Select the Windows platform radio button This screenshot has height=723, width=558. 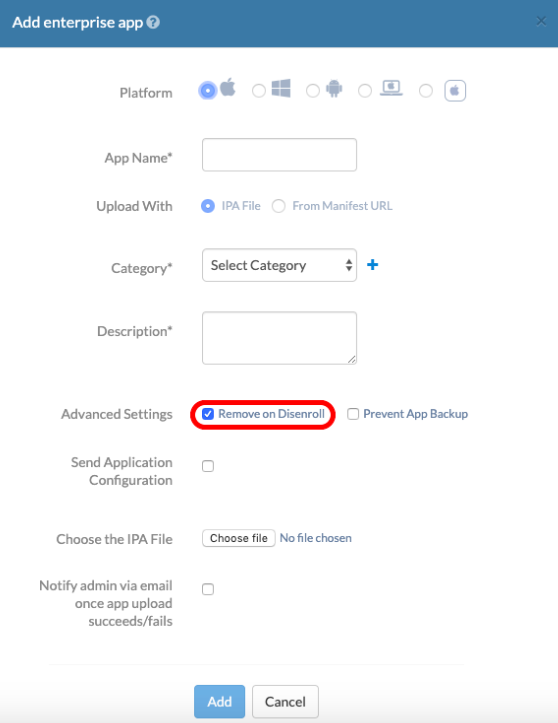(259, 91)
